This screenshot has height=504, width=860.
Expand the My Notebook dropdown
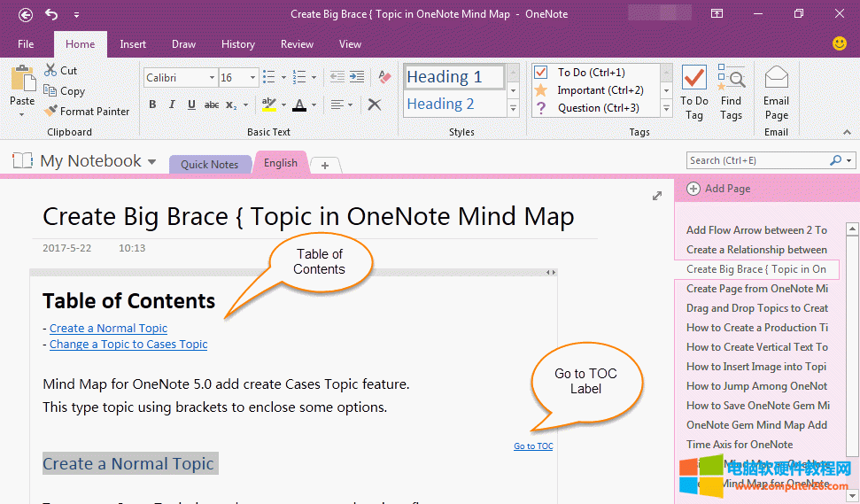(151, 162)
